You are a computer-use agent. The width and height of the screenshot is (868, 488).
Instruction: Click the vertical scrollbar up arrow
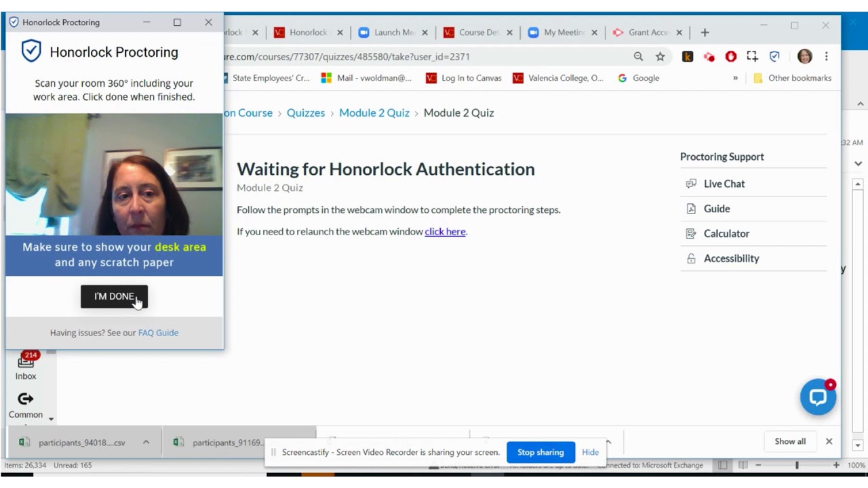858,184
